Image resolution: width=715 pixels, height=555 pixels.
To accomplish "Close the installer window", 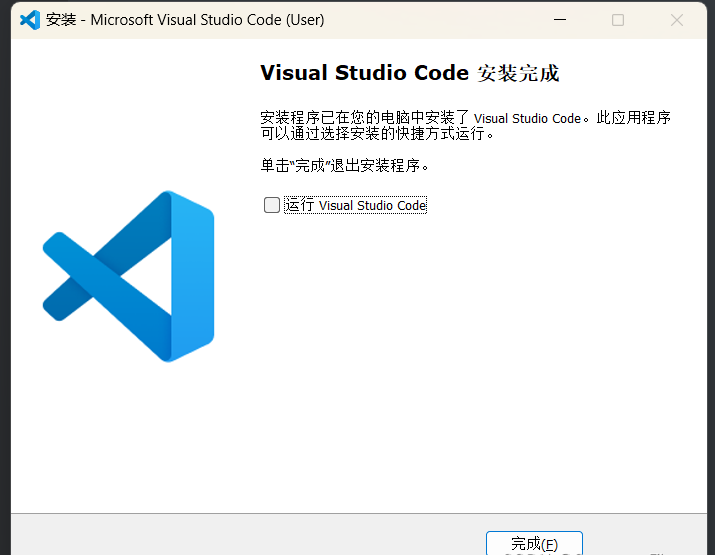I will coord(677,20).
